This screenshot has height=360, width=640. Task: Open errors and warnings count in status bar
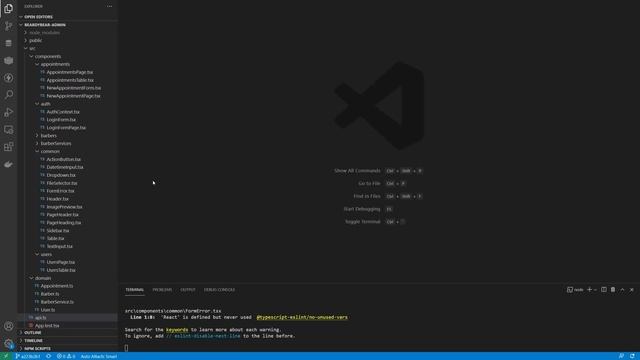coord(66,356)
